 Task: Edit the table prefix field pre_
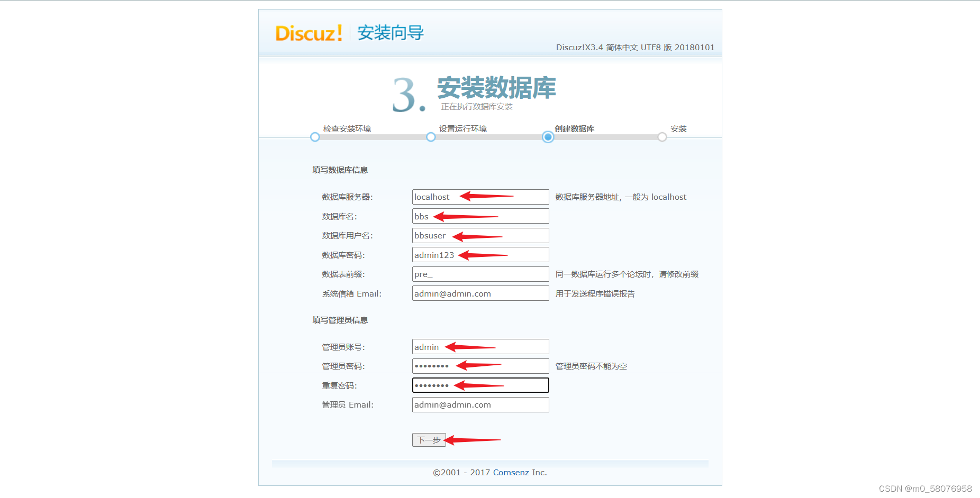[x=480, y=274]
